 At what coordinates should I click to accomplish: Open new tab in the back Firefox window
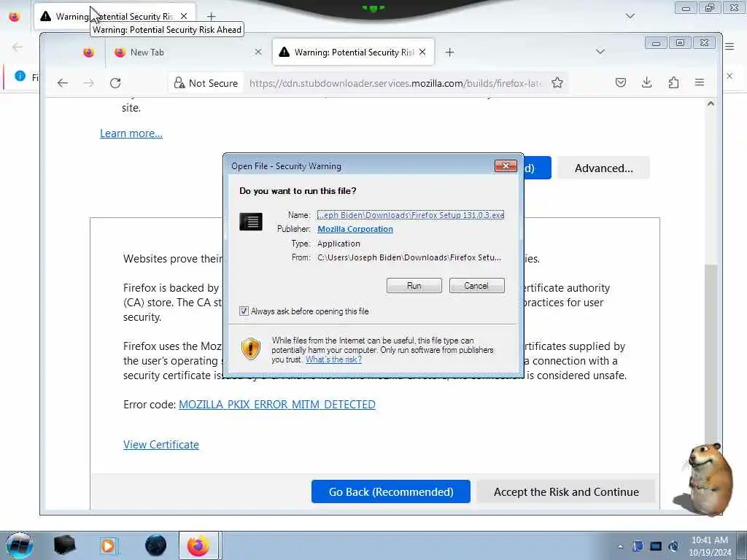point(211,17)
